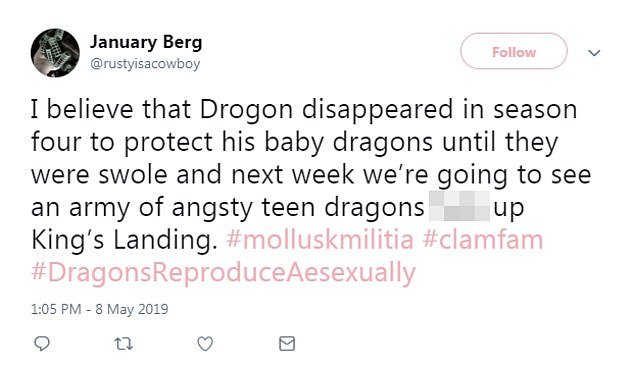This screenshot has width=634, height=368.
Task: Expand the tweet options chevron menu
Action: coord(594,53)
